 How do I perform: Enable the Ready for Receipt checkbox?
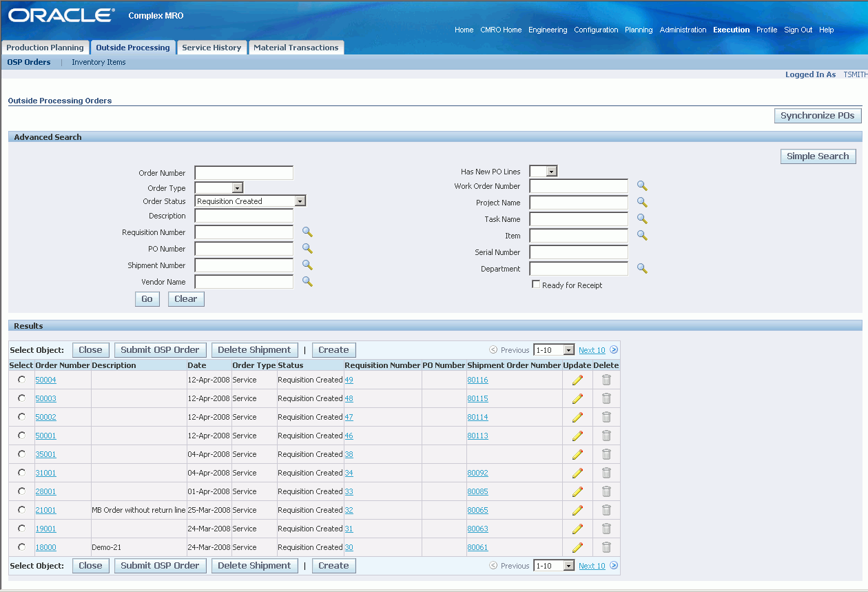click(x=536, y=285)
